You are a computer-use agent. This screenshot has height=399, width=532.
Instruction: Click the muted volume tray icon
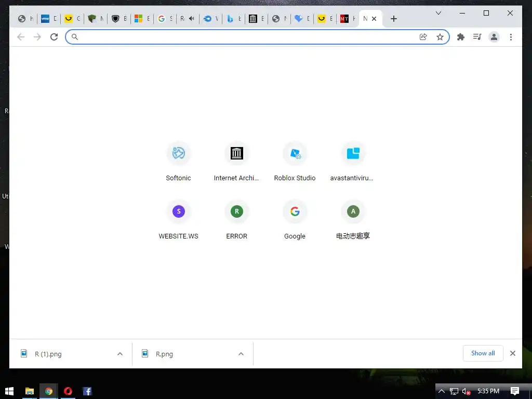(x=467, y=391)
